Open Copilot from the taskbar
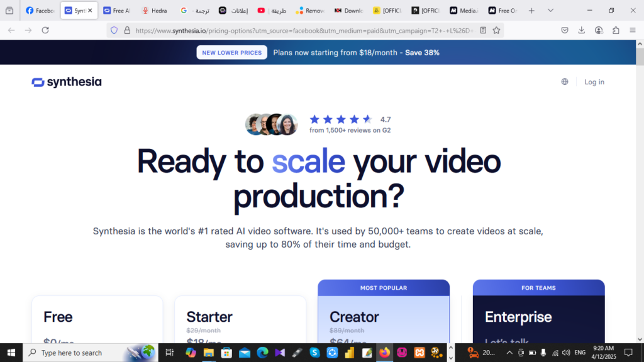The height and width of the screenshot is (362, 644). pyautogui.click(x=191, y=353)
